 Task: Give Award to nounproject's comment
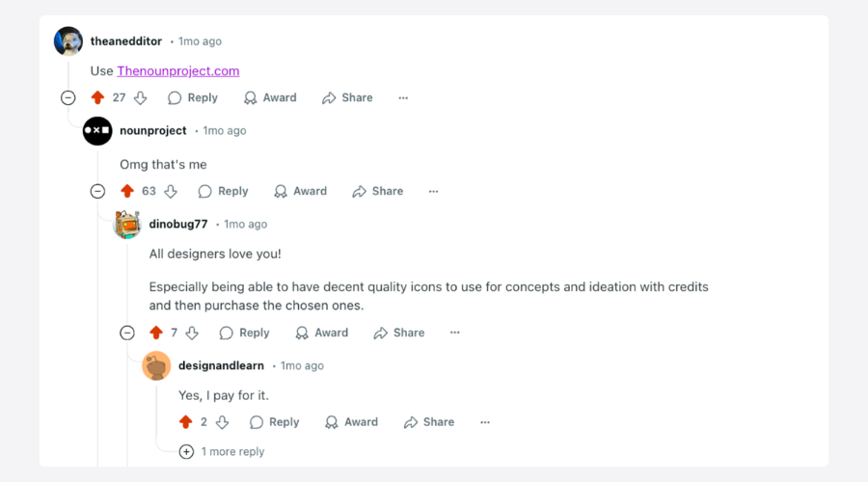point(301,192)
